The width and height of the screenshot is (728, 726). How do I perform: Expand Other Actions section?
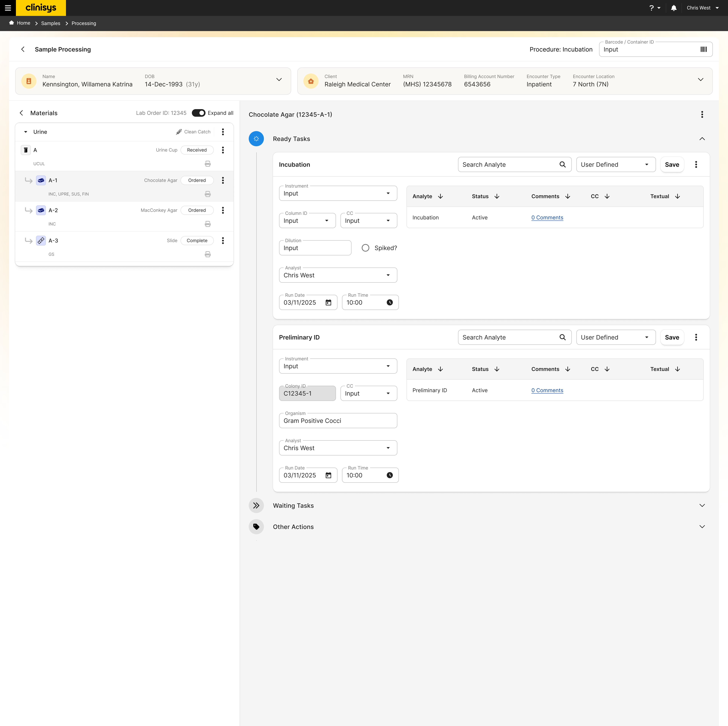coord(702,527)
